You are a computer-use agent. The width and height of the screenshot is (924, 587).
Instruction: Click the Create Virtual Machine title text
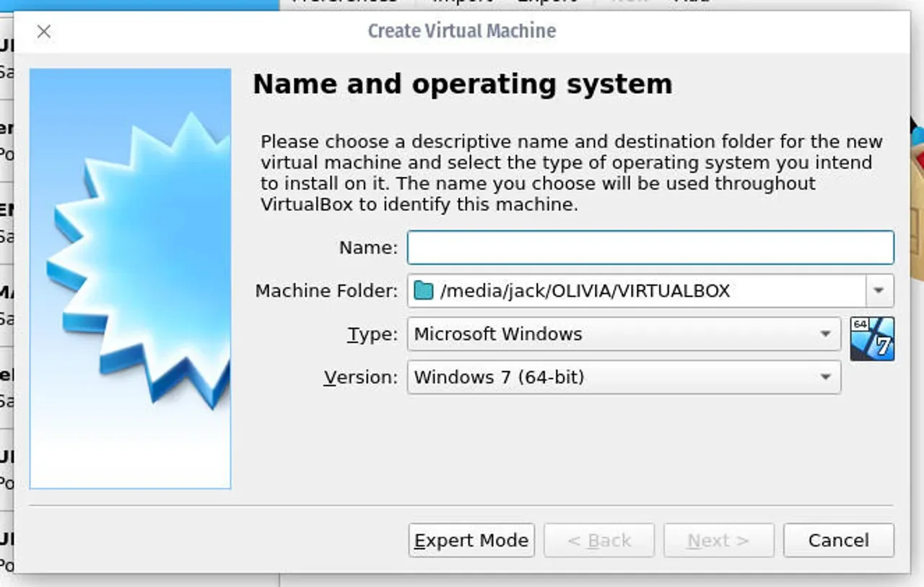[x=462, y=31]
